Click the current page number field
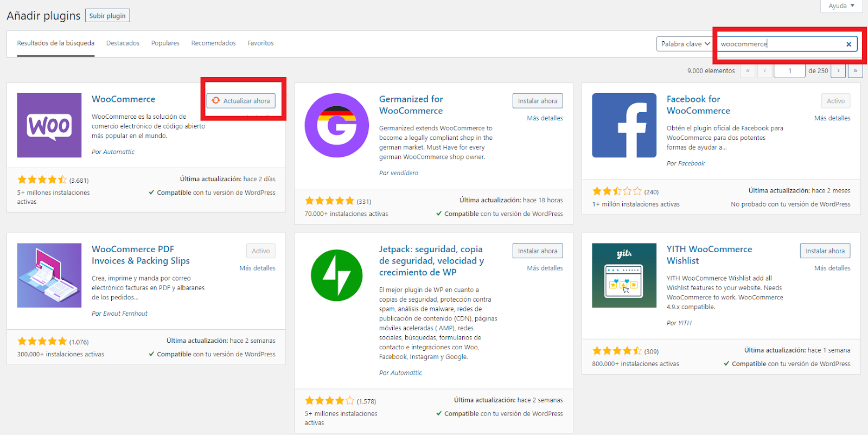Image resolution: width=868 pixels, height=435 pixels. point(789,71)
